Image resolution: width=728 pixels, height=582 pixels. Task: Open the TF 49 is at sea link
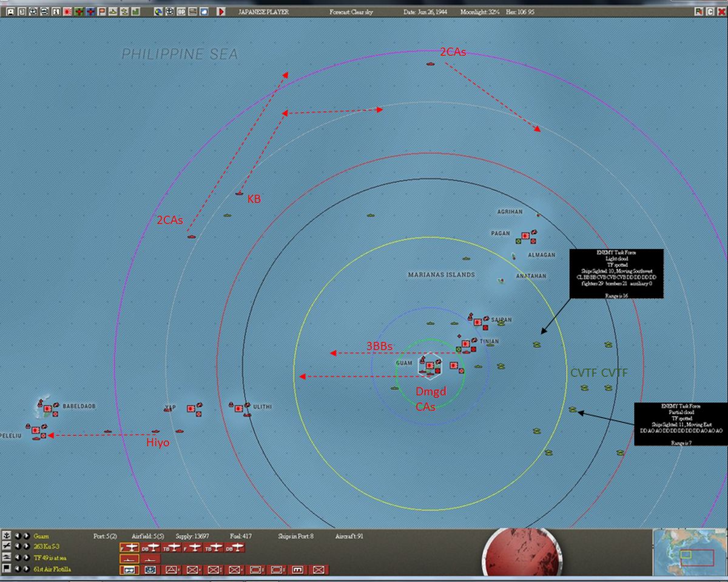[50, 558]
